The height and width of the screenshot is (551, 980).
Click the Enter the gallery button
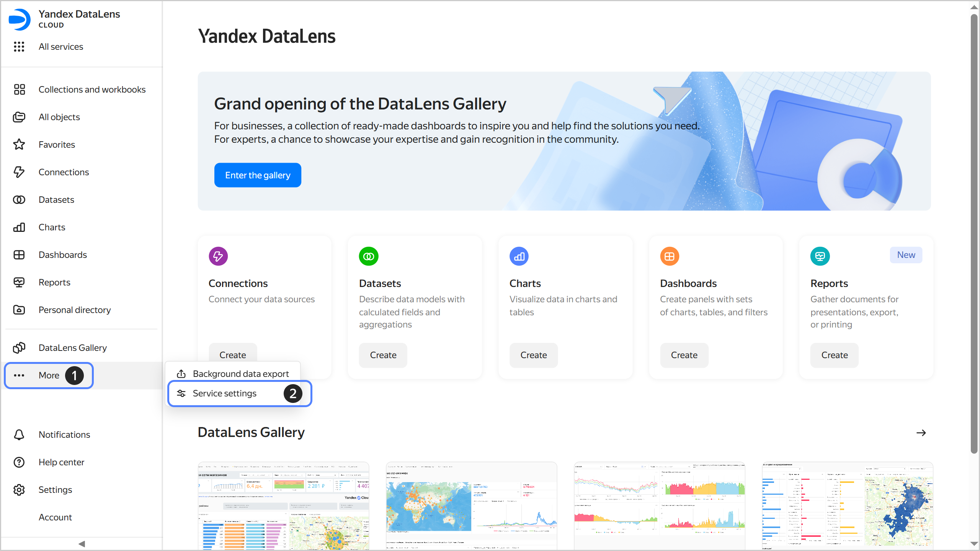258,175
